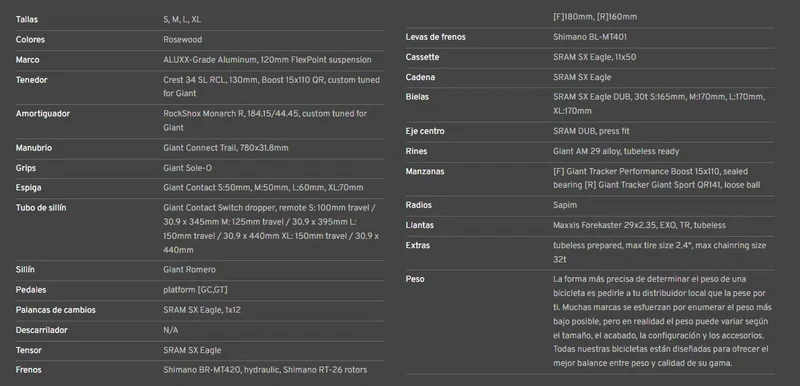The width and height of the screenshot is (800, 386).
Task: Select the Levas de frenos Shimano BL-MT401 value
Action: tap(590, 37)
